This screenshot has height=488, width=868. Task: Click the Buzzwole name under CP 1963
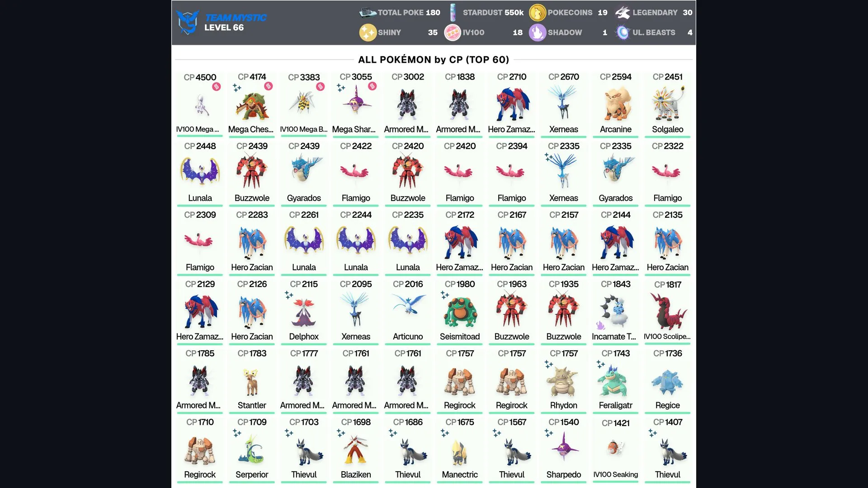pos(512,337)
